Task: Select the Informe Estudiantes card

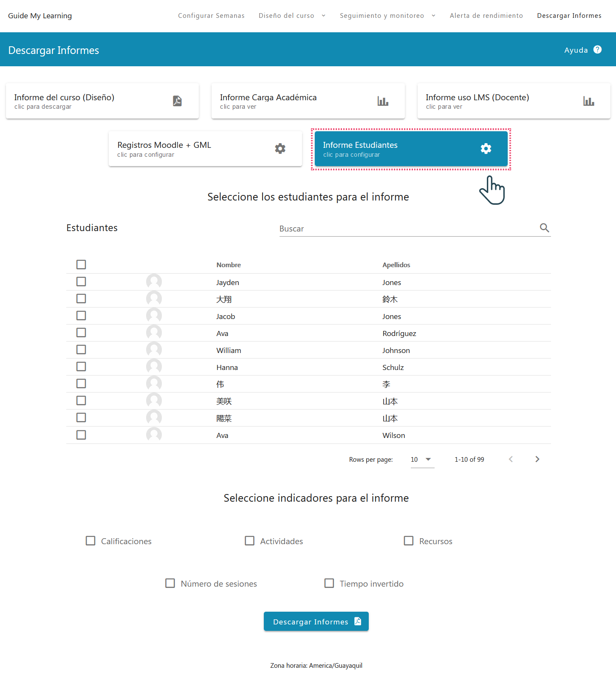Action: [x=411, y=149]
